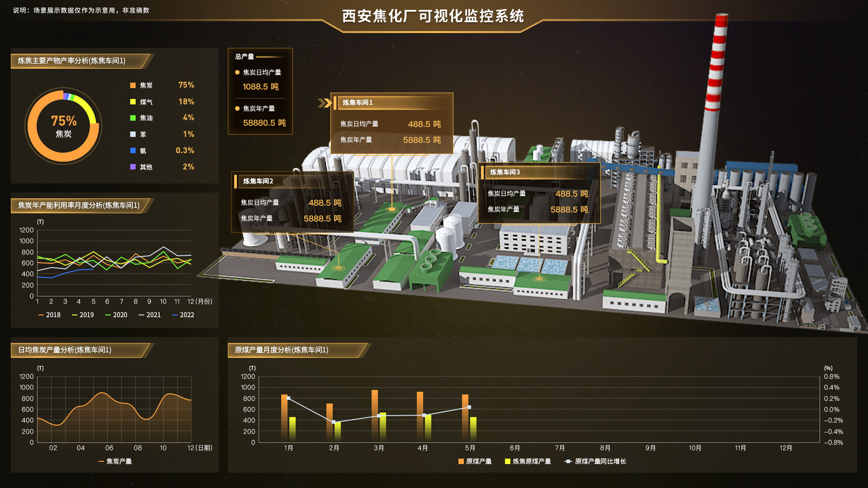Click the glowing marker on 炼焦车间2 green roof
Viewport: 868px width, 488px height.
[338, 268]
